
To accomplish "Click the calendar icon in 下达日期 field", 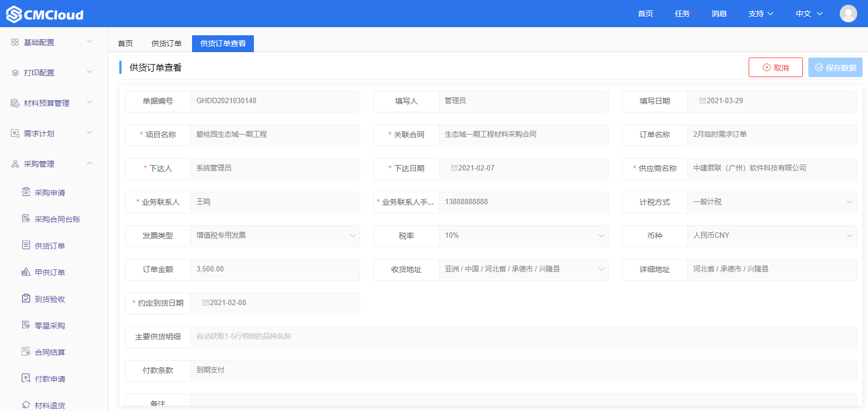I will coord(454,168).
